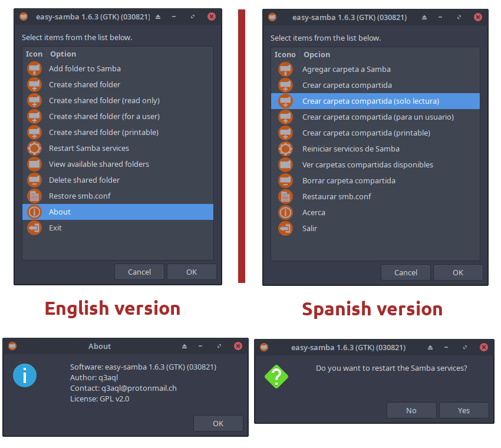Click the icon beside Crear carpeta compartida (solo lectura)
This screenshot has width=501, height=448.
pos(285,101)
